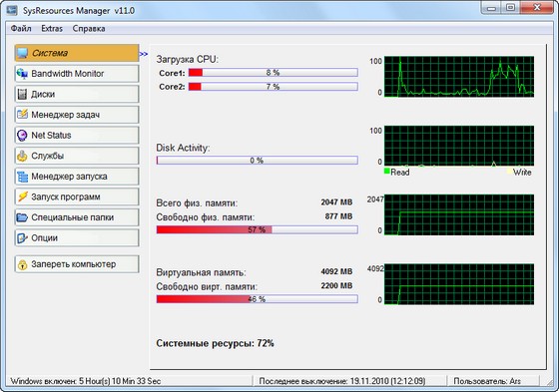Click the physical memory 57 % usage bar
The height and width of the screenshot is (392, 559).
pos(258,229)
